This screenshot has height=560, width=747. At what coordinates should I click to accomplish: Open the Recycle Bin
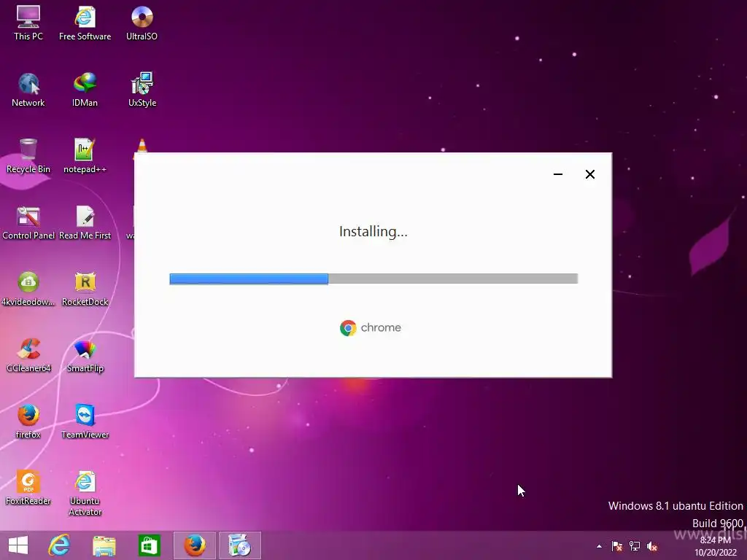[x=28, y=156]
